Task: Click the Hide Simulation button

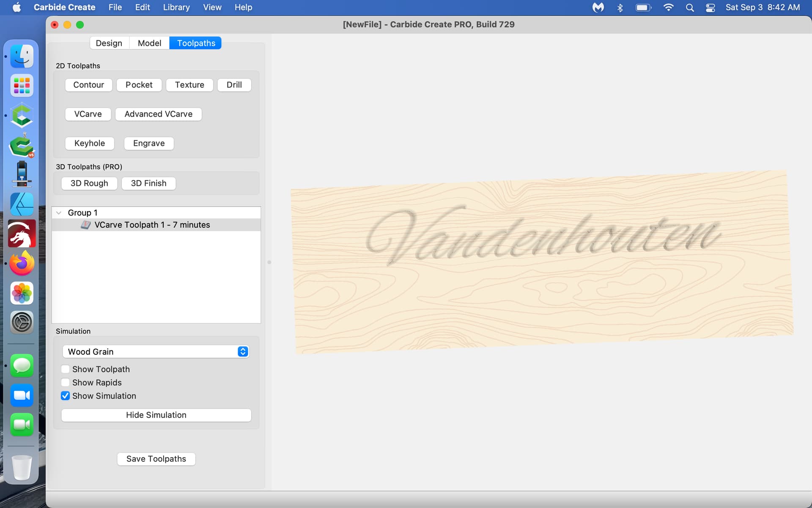Action: click(156, 415)
